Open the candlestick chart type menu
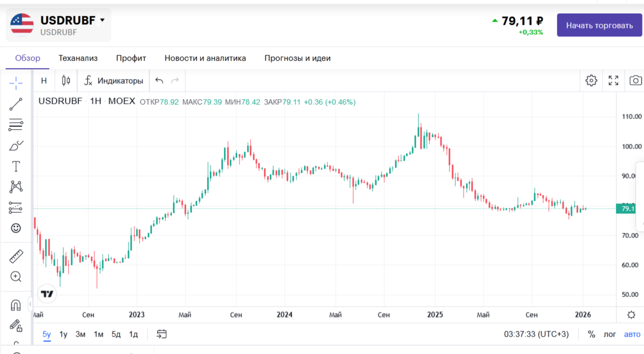 66,81
